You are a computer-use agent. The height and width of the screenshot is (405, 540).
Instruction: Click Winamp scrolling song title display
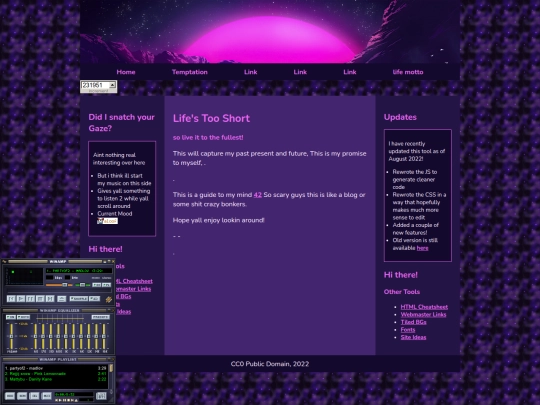[x=79, y=271]
